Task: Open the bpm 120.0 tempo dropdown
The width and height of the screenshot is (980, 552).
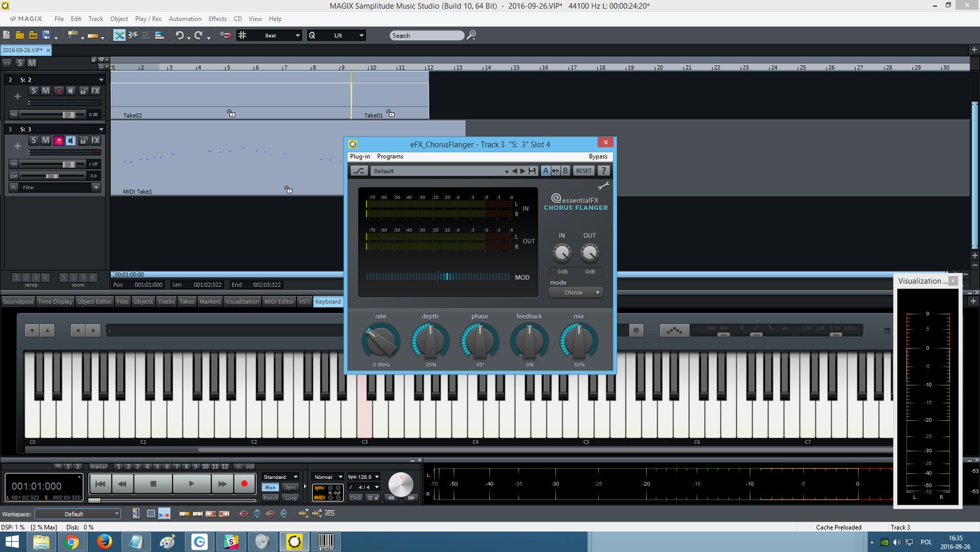Action: pyautogui.click(x=364, y=477)
